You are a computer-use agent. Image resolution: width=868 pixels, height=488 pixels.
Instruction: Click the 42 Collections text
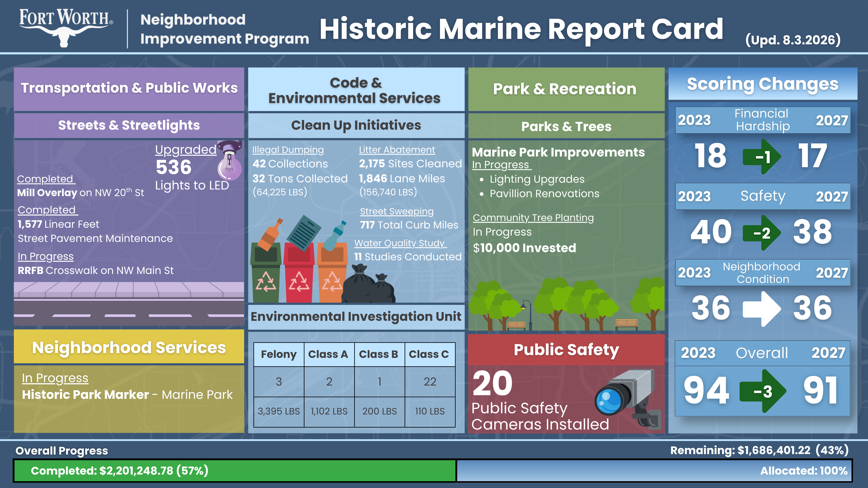290,164
